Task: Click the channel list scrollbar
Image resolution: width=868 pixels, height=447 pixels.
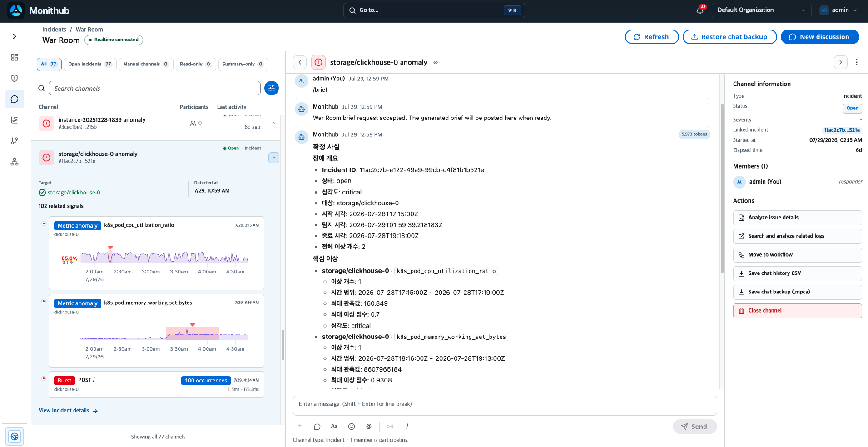Action: click(x=283, y=345)
